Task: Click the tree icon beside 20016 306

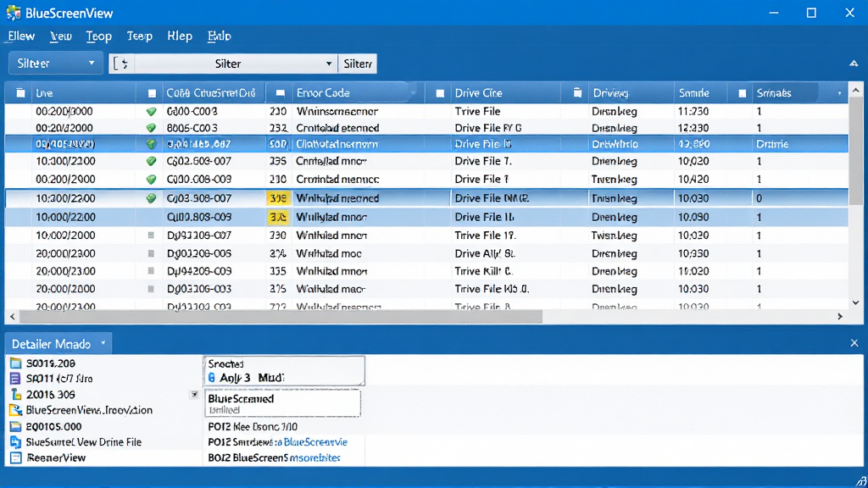Action: 15,395
